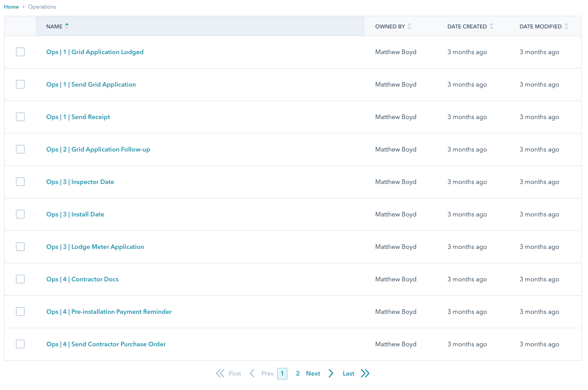Toggle checkbox for Install Date row
Image resolution: width=588 pixels, height=390 pixels.
pyautogui.click(x=20, y=214)
